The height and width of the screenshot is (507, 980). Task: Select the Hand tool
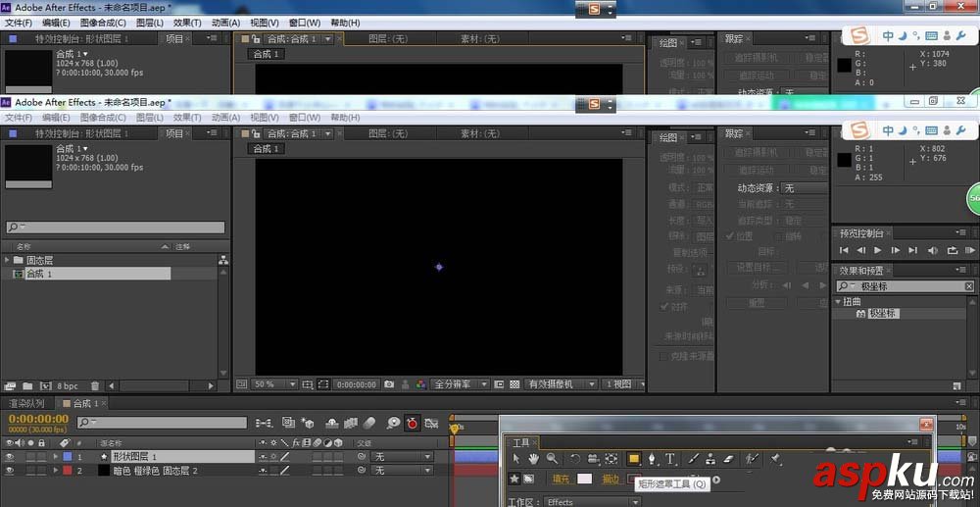[x=534, y=459]
